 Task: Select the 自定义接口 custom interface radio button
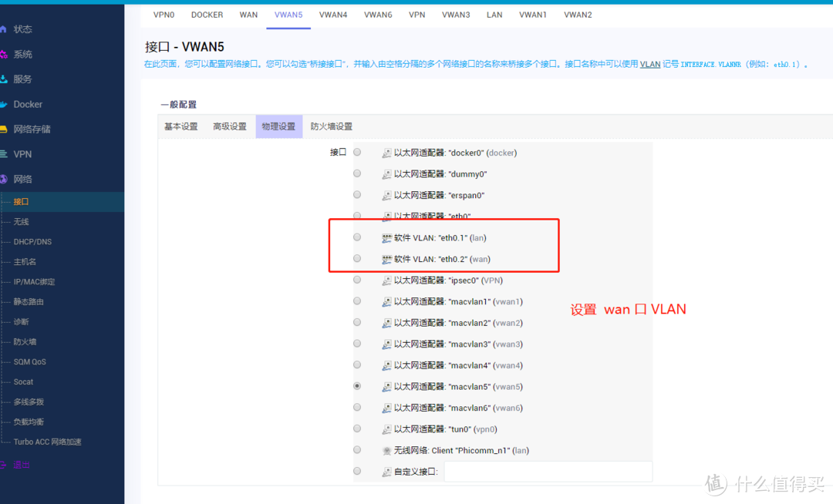tap(357, 471)
